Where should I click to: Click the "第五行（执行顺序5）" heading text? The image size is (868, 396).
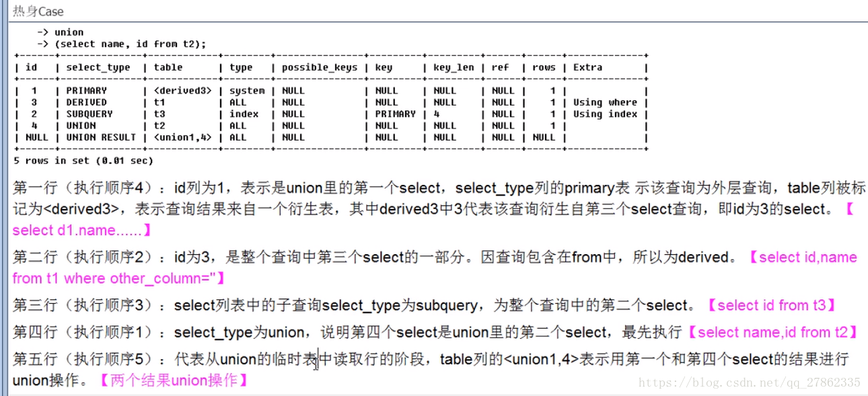click(84, 359)
